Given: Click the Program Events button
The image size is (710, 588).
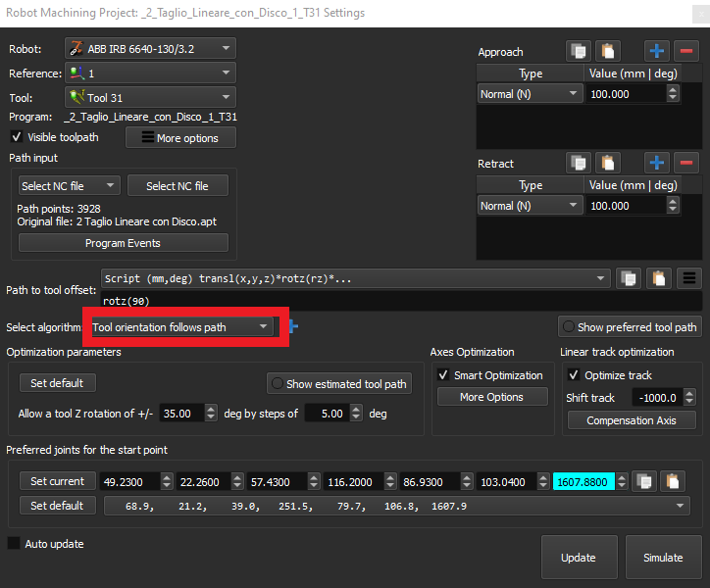Looking at the screenshot, I should [x=123, y=243].
